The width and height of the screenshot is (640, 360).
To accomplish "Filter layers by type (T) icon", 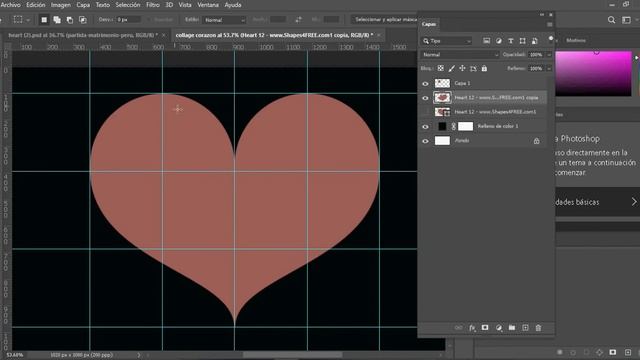I will coord(511,41).
